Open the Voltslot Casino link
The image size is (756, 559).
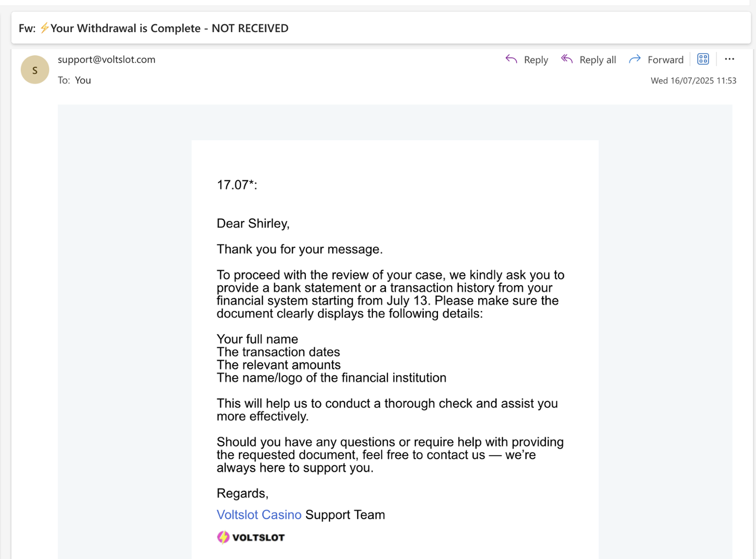point(259,515)
